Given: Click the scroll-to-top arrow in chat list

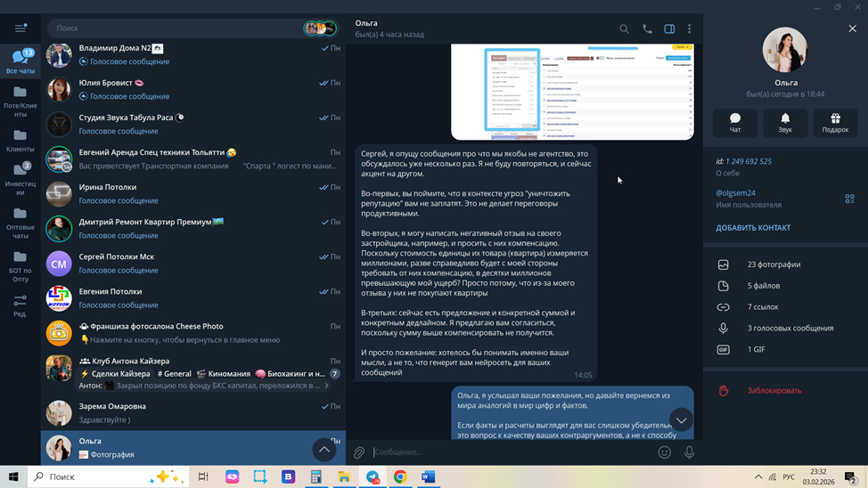Looking at the screenshot, I should tap(324, 450).
